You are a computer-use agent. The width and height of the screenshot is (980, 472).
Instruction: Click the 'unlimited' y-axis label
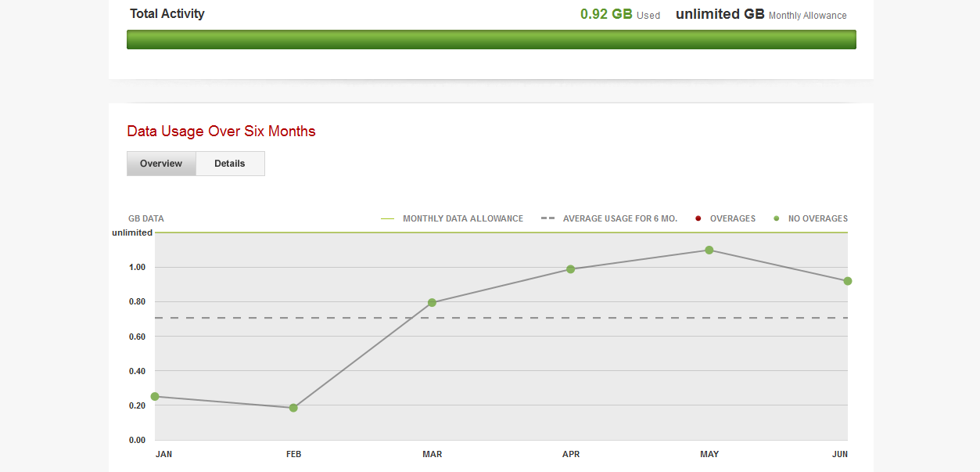click(132, 233)
